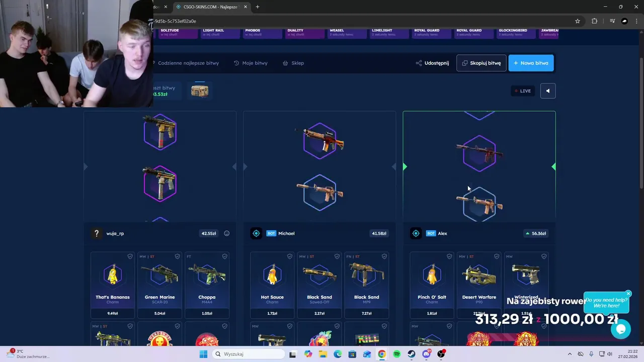This screenshot has width=644, height=362.
Task: Click the PHOBOS live drop tile
Action: (x=263, y=33)
